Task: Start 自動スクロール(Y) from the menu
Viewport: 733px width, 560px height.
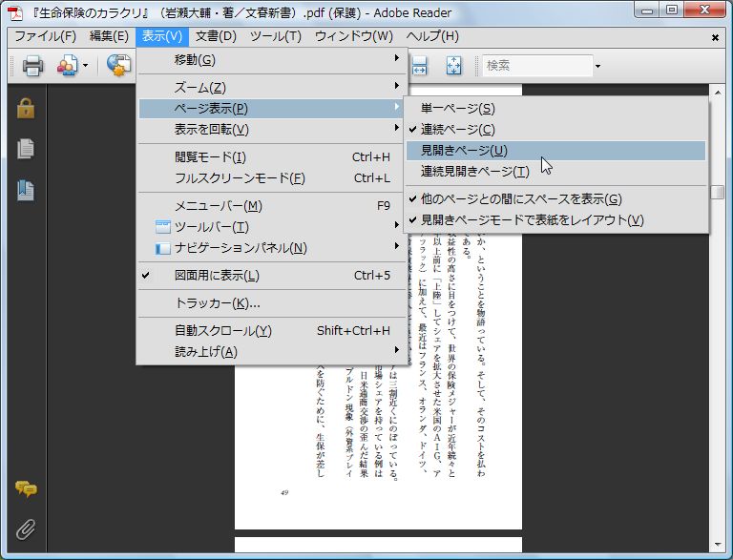Action: click(x=273, y=330)
